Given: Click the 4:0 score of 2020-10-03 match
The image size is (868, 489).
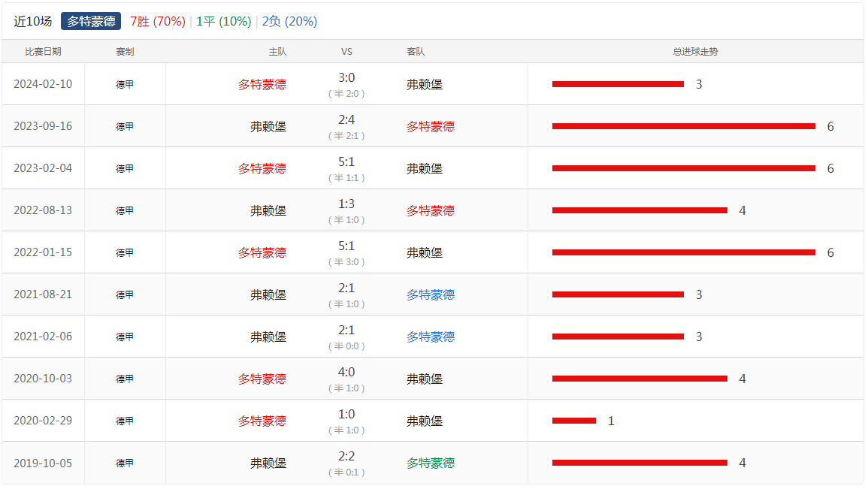Looking at the screenshot, I should click(346, 373).
